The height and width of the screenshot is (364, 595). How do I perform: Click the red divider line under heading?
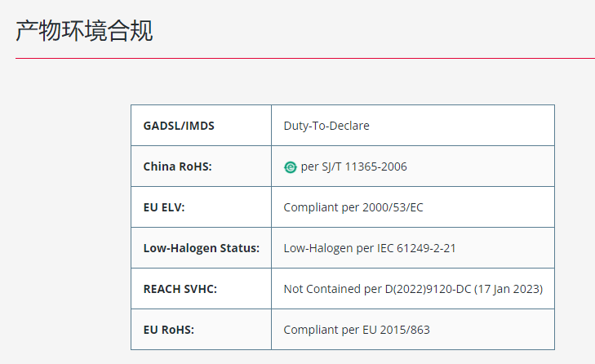305,59
